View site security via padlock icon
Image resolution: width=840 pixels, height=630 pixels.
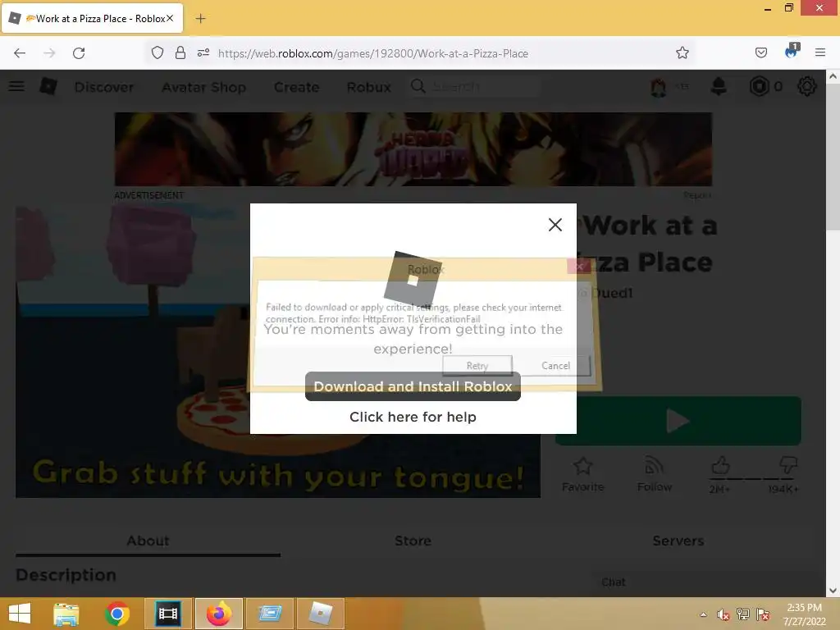pyautogui.click(x=180, y=52)
